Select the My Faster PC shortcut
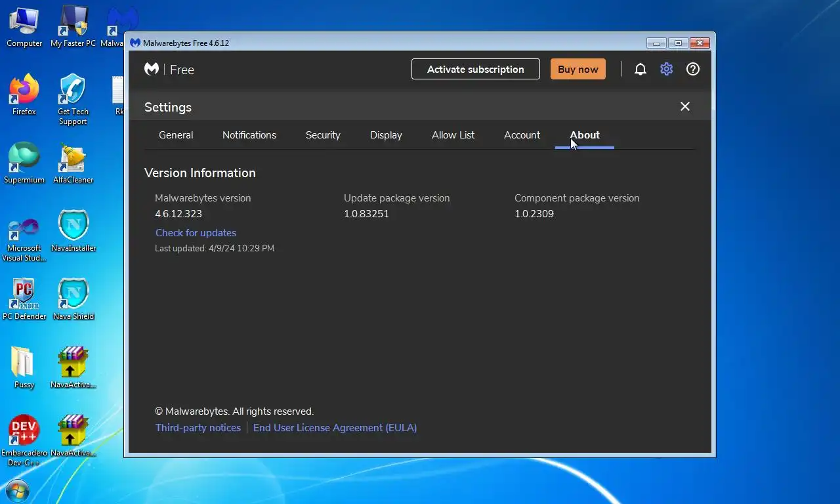Image resolution: width=840 pixels, height=504 pixels. tap(73, 26)
